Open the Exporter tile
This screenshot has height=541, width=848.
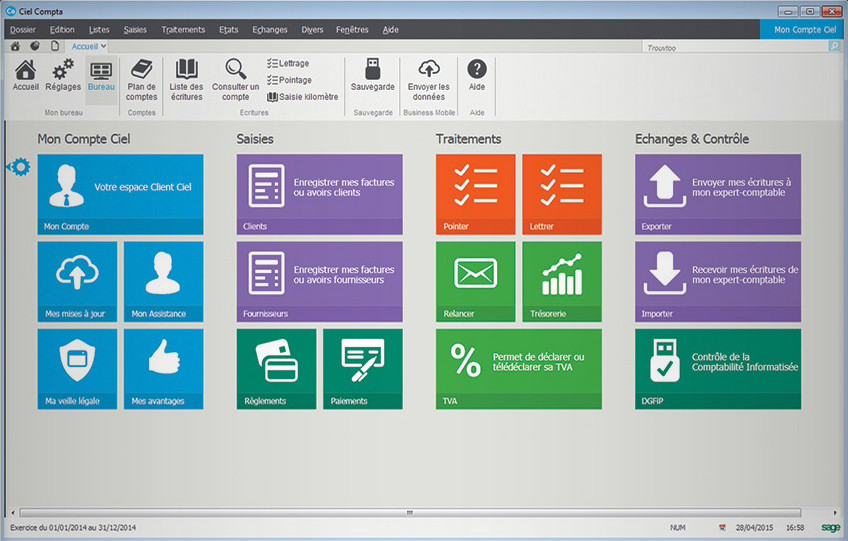coord(718,194)
